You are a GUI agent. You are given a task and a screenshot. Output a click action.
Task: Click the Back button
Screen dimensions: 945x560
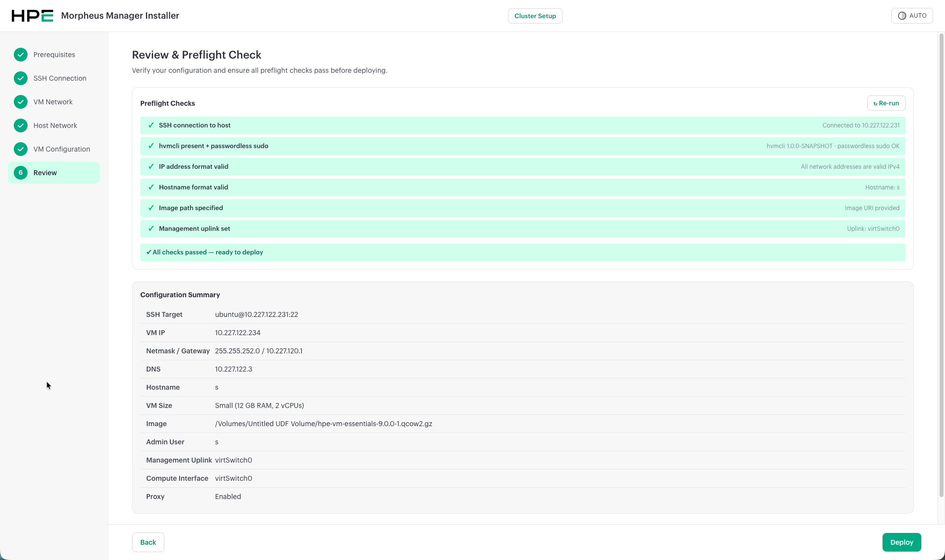tap(148, 542)
